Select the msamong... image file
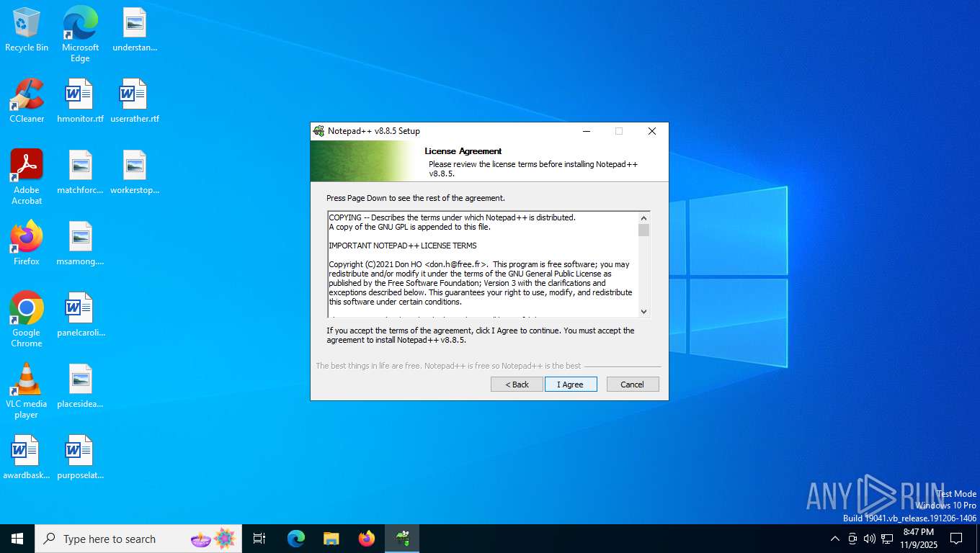 click(x=80, y=243)
